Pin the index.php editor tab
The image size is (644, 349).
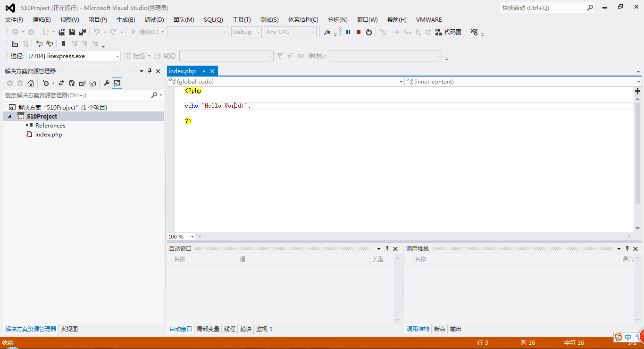204,71
